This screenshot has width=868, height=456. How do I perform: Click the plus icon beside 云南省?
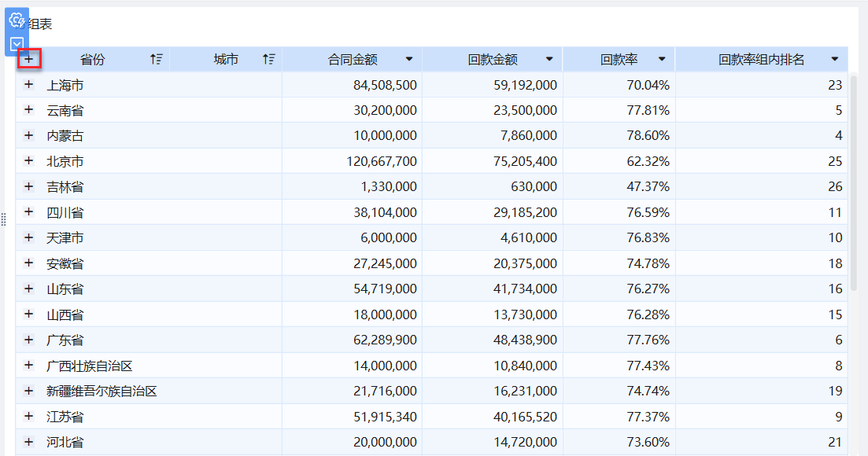coord(29,110)
